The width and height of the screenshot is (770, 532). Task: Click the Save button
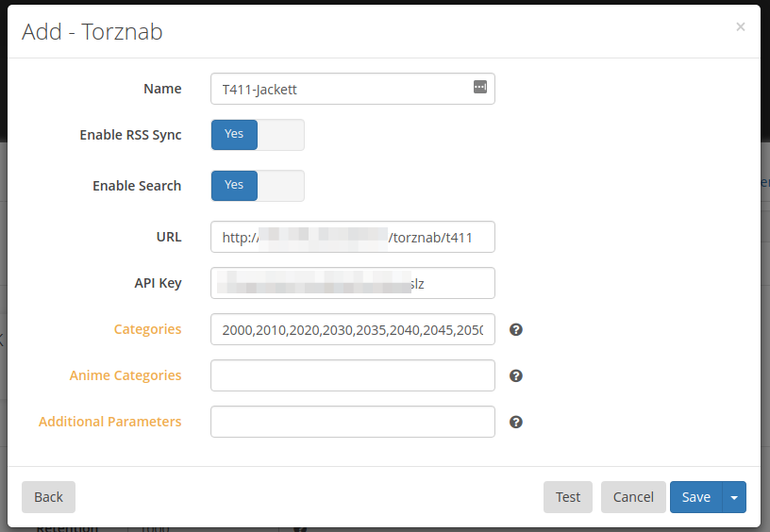695,497
